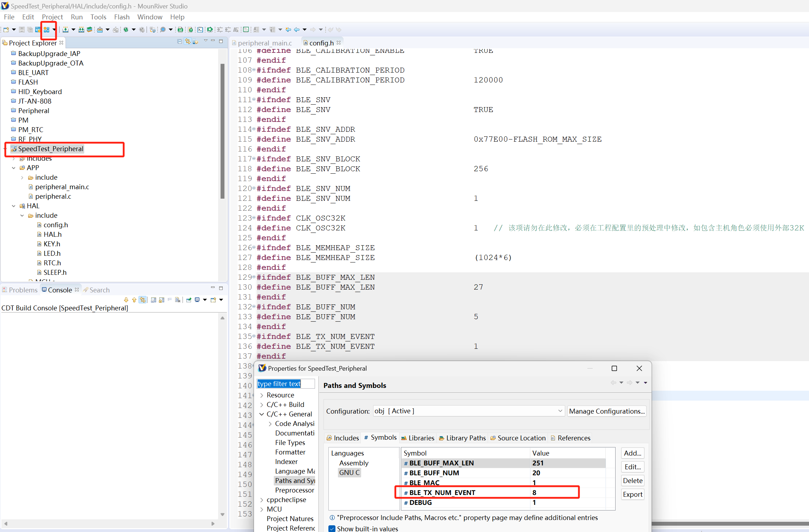Click the Last Edit Location arrow icon
The width and height of the screenshot is (809, 532).
coord(288,30)
